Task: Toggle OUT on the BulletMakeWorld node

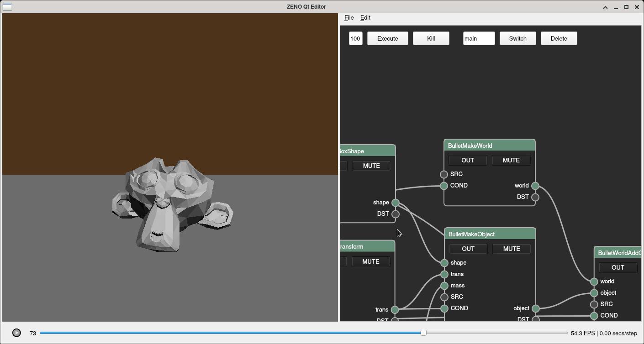Action: tap(468, 160)
